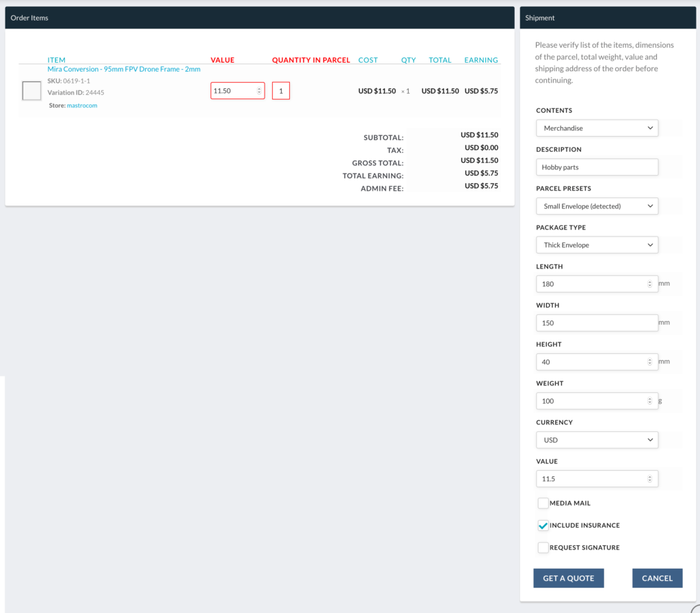Click the Quantity in Parcel field

pos(280,90)
